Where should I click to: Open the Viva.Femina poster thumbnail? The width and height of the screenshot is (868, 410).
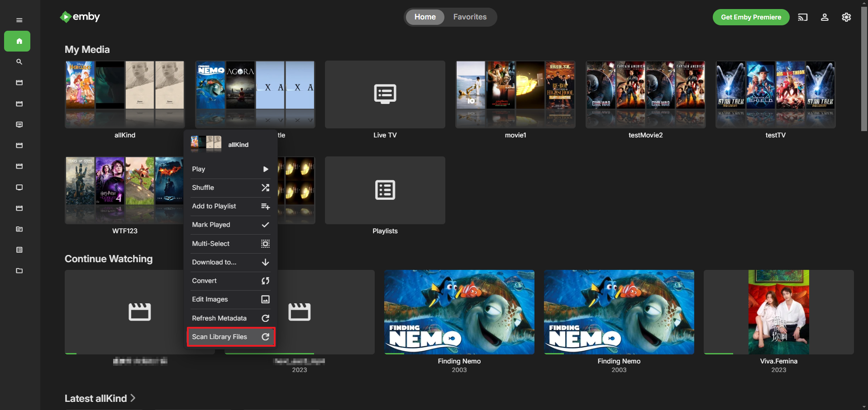point(778,312)
